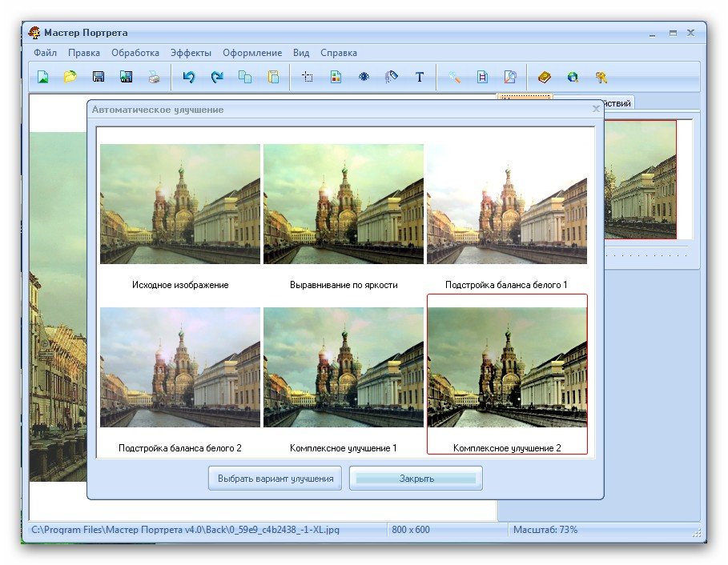Open the Справка menu
The image size is (728, 565).
pos(339,53)
